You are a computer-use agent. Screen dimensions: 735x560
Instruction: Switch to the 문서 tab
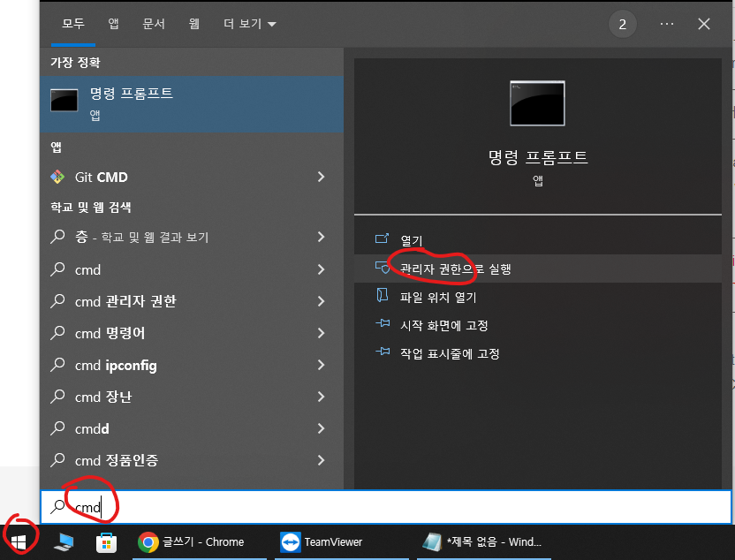(x=154, y=24)
